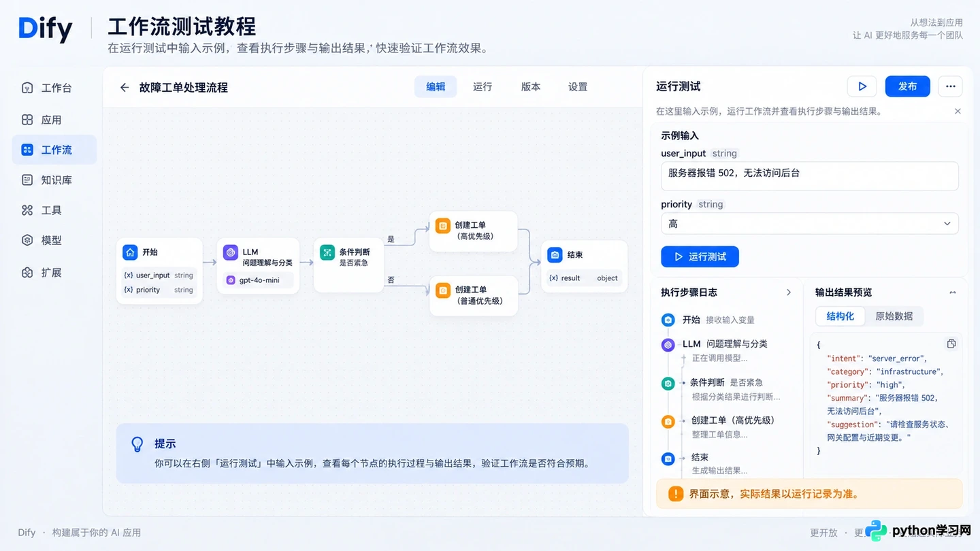980x551 pixels.
Task: Go to 模型 in the sidebar
Action: [54, 240]
